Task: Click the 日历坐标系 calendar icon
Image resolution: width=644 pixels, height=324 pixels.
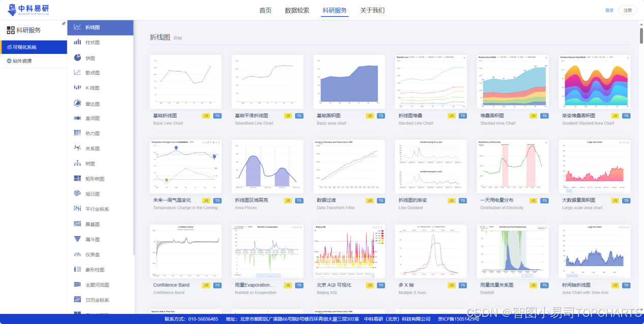Action: coord(77,300)
